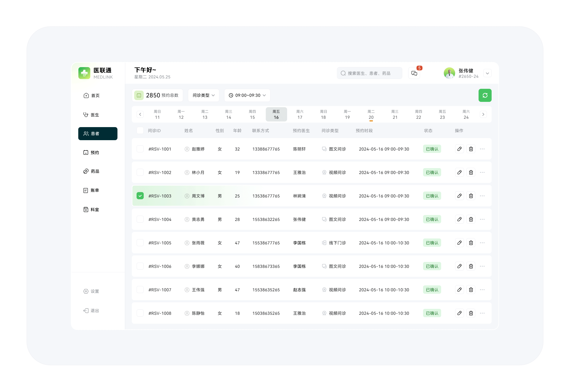
Task: Select date 周二 20 tab
Action: tap(371, 114)
